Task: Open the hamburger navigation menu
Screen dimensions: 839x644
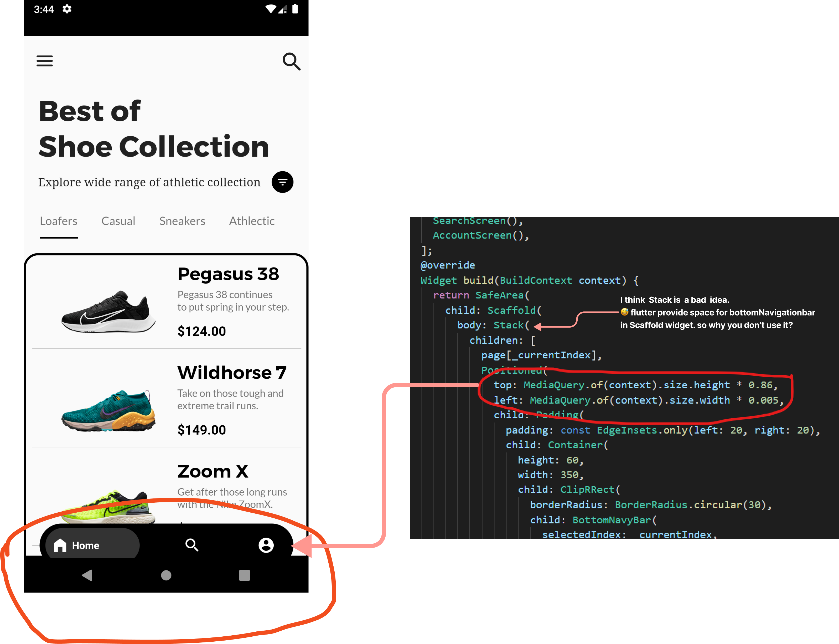Action: click(44, 61)
